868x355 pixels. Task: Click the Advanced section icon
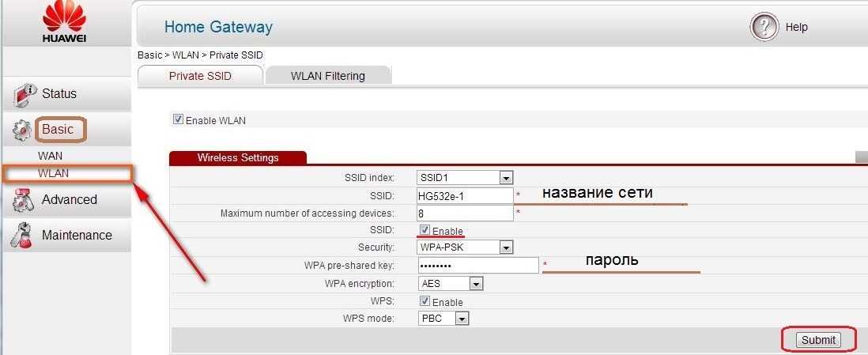24,200
